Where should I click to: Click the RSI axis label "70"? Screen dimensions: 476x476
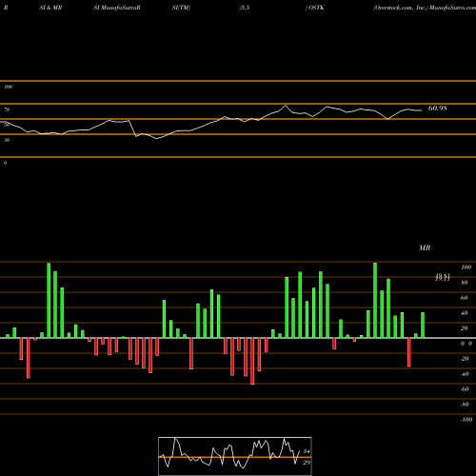pos(7,109)
